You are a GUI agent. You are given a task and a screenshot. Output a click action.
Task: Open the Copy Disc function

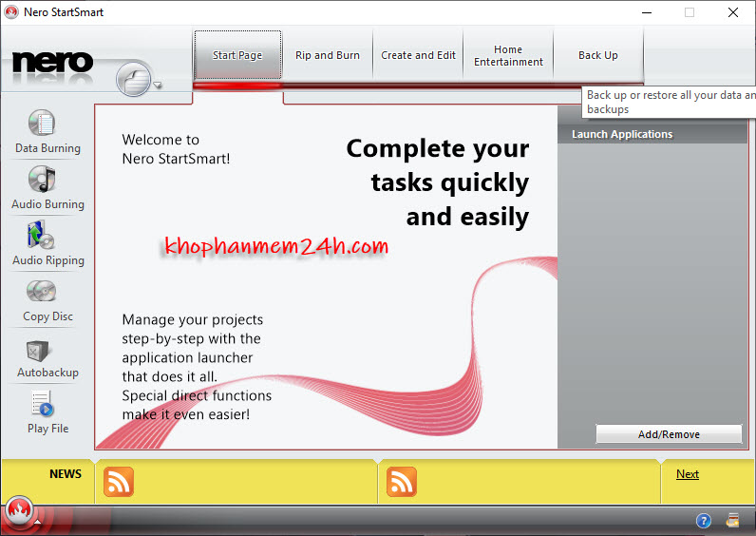coord(47,299)
